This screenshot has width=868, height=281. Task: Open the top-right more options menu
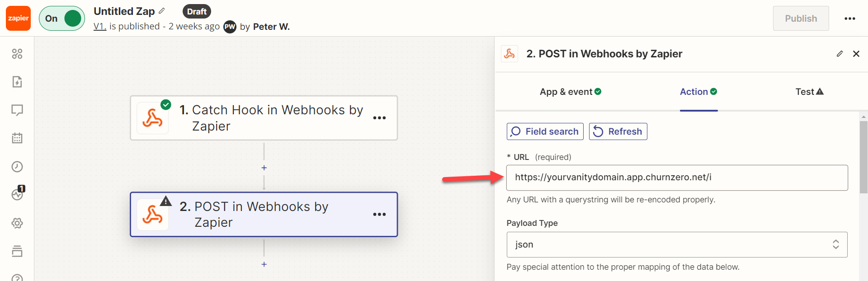click(850, 19)
